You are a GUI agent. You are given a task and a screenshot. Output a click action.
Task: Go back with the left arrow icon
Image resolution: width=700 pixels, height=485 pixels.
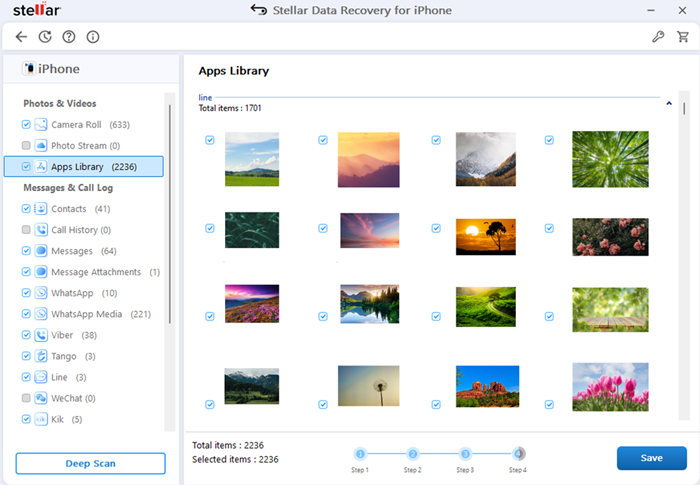point(21,37)
